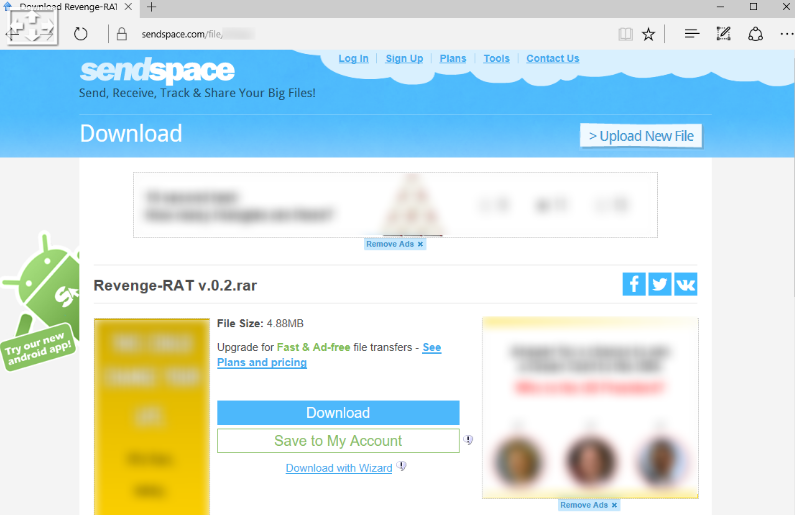
Task: Share file on Twitter
Action: [660, 284]
